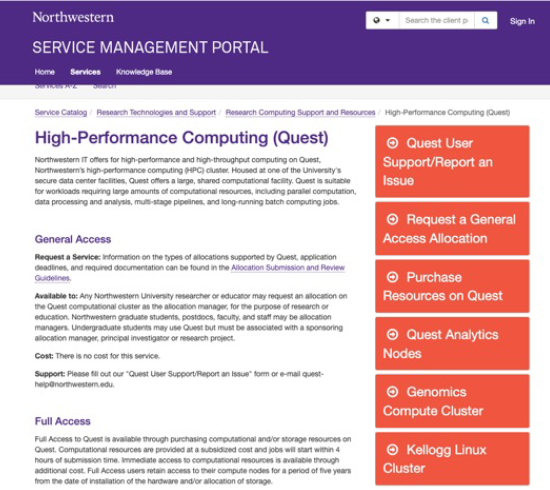Click the High-Performance Computing (Quest) breadcrumb text
The image size is (550, 490).
447,113
